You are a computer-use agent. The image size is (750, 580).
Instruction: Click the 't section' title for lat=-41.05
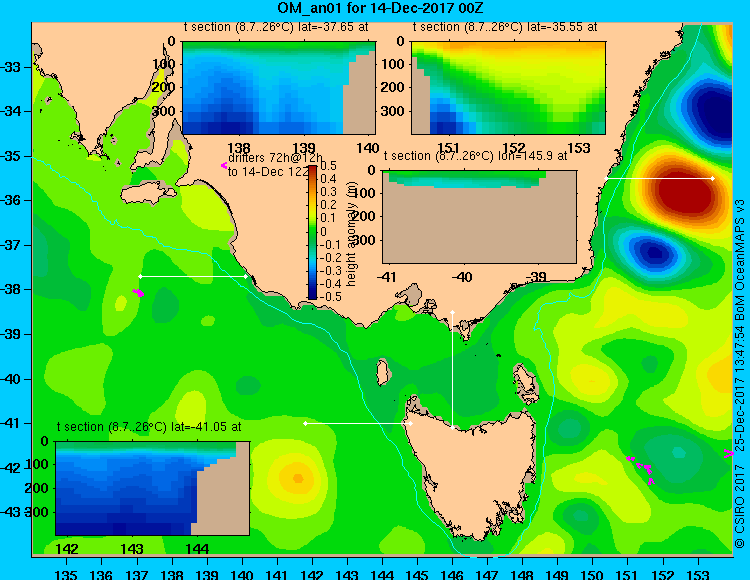pyautogui.click(x=149, y=427)
